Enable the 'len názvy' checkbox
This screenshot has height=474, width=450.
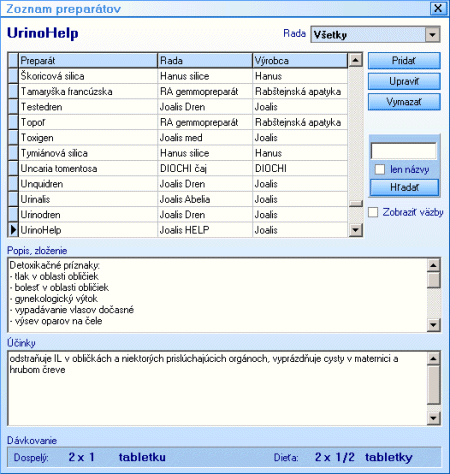coord(380,169)
